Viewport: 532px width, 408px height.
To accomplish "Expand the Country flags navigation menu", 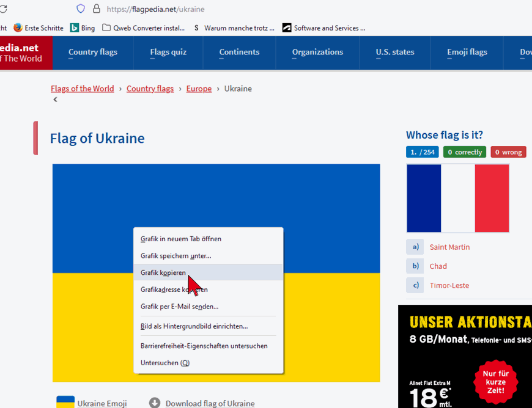I will [x=93, y=53].
